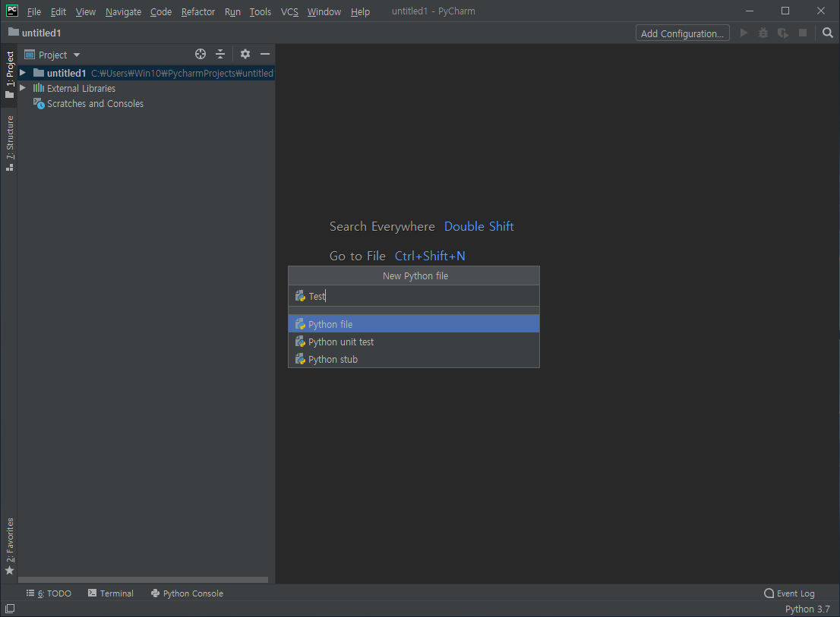This screenshot has height=617, width=840.
Task: Click the Double Shift shortcut text
Action: tap(479, 226)
